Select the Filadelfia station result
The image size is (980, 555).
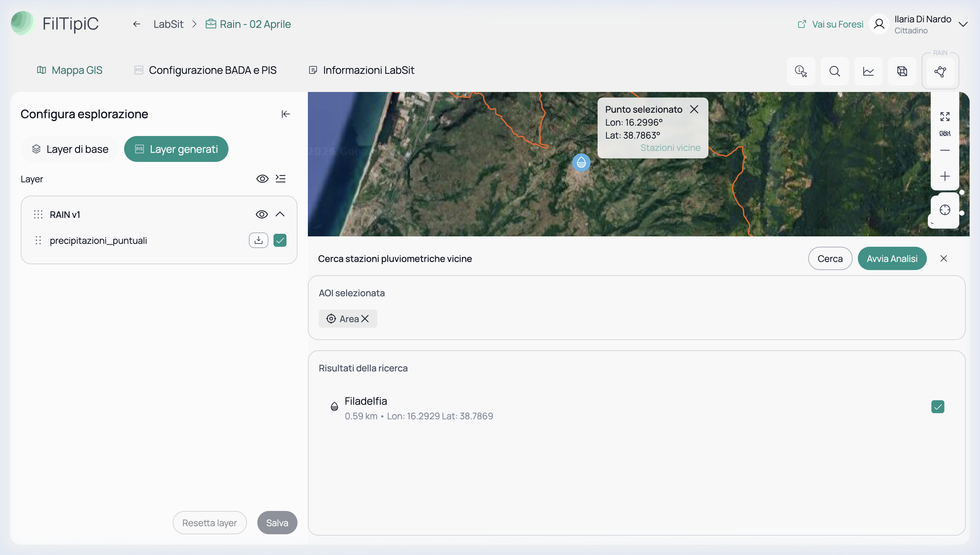(x=637, y=407)
